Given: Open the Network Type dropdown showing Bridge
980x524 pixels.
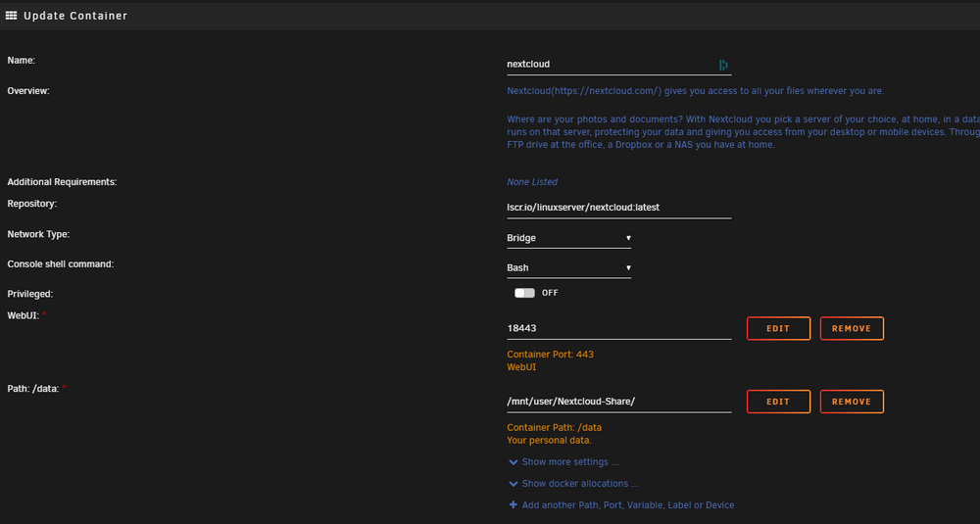Looking at the screenshot, I should click(x=568, y=238).
